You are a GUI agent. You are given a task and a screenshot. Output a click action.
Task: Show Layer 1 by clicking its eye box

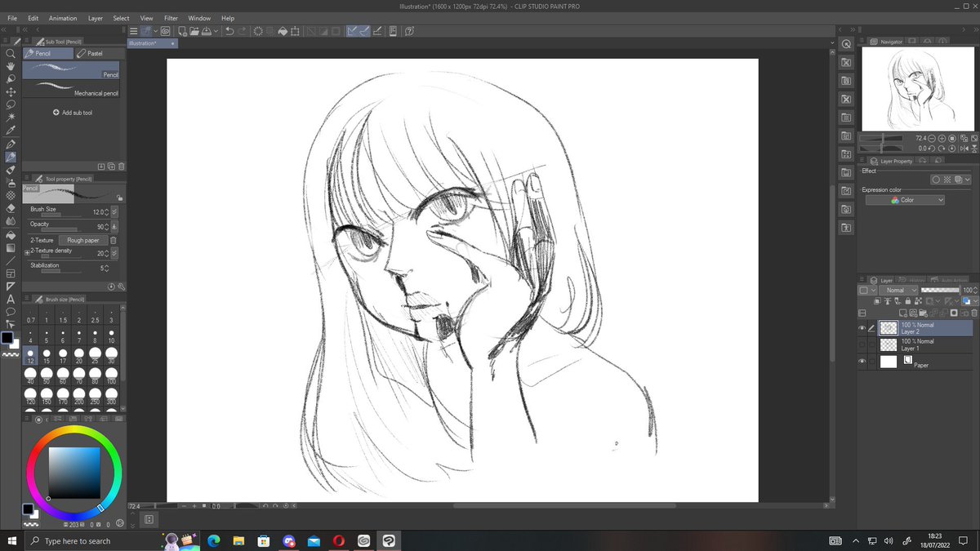862,345
